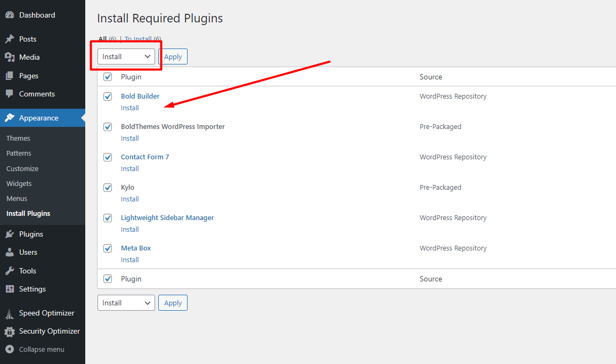Show All (6) plugins filter
The image size is (616, 364).
[x=107, y=39]
